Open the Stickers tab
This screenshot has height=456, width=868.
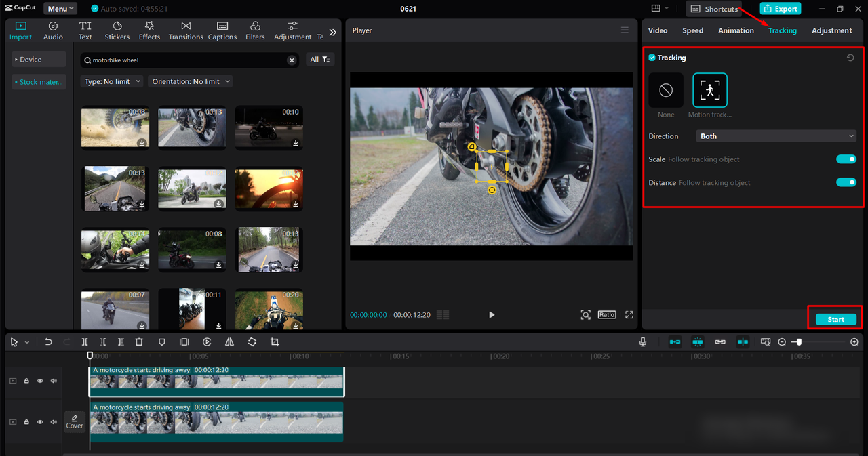pyautogui.click(x=117, y=30)
